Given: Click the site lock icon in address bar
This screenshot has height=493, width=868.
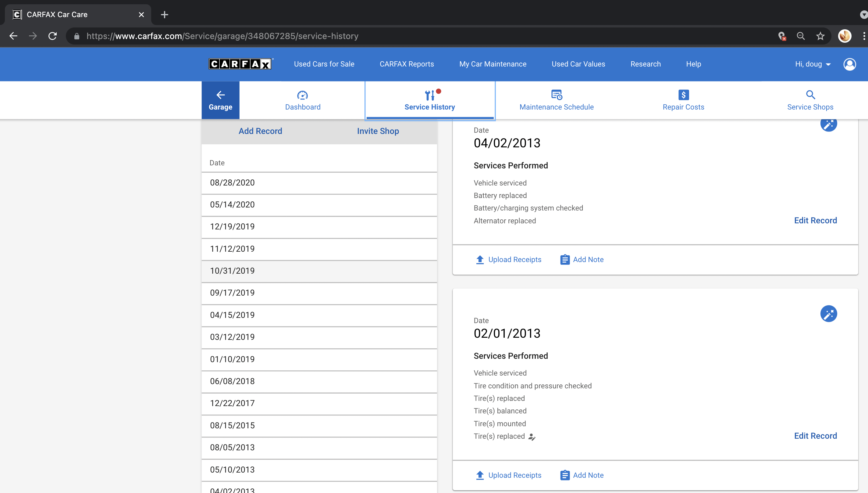Looking at the screenshot, I should [x=77, y=36].
